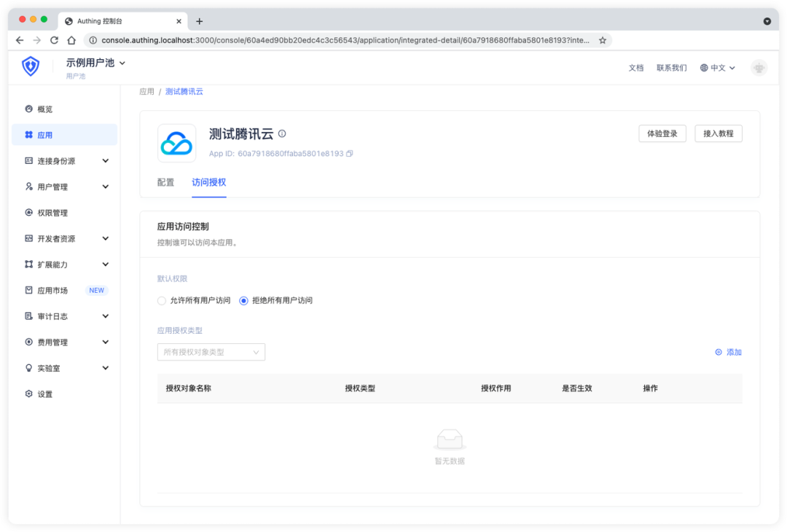Viewport: 787px width, 532px height.
Task: Open the 中文 language dropdown
Action: pyautogui.click(x=718, y=68)
